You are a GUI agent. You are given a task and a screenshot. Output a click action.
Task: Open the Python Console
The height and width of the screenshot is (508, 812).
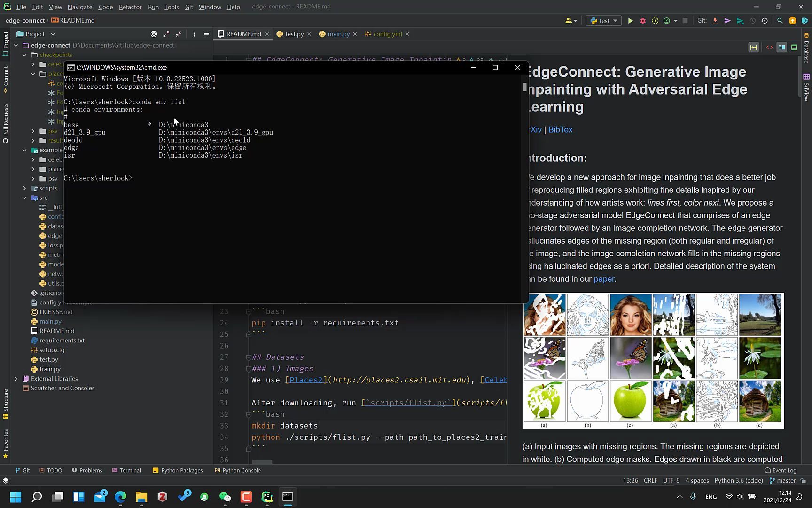coord(238,470)
